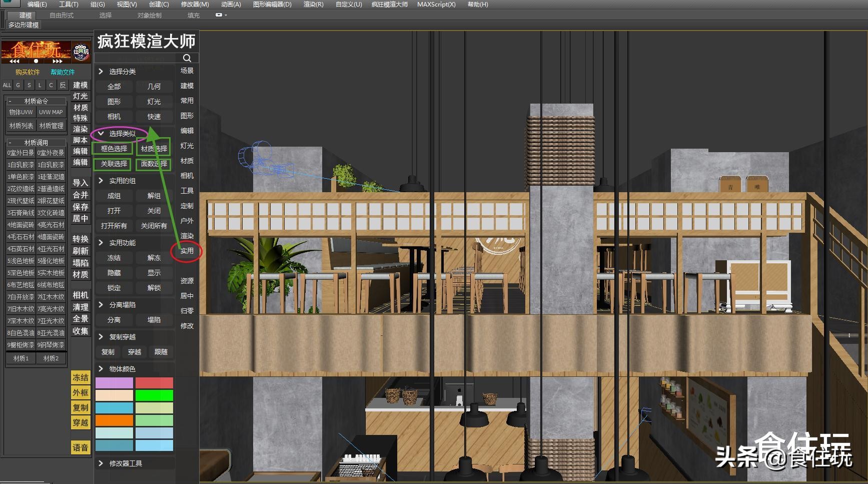
Task: Open the 渲染(R) menu
Action: click(x=313, y=4)
